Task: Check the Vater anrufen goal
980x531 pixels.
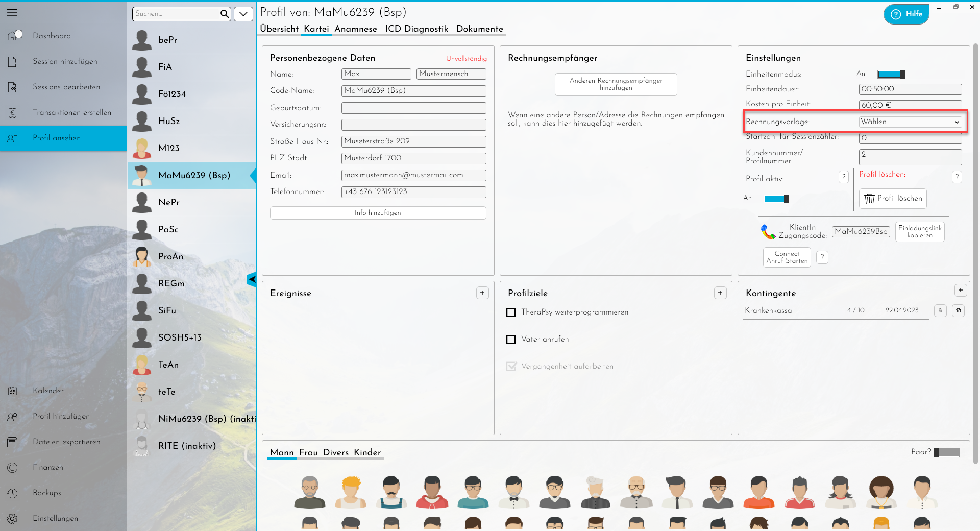Action: (511, 340)
